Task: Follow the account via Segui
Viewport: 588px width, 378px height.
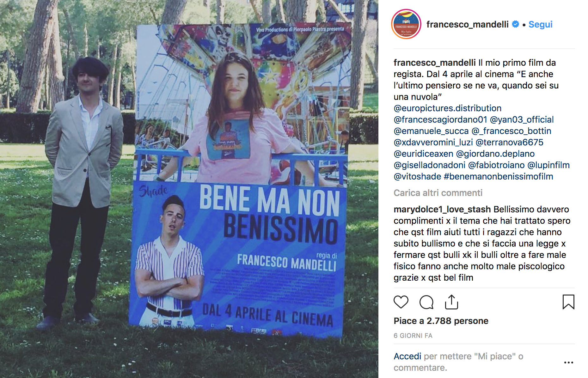Action: click(x=540, y=24)
